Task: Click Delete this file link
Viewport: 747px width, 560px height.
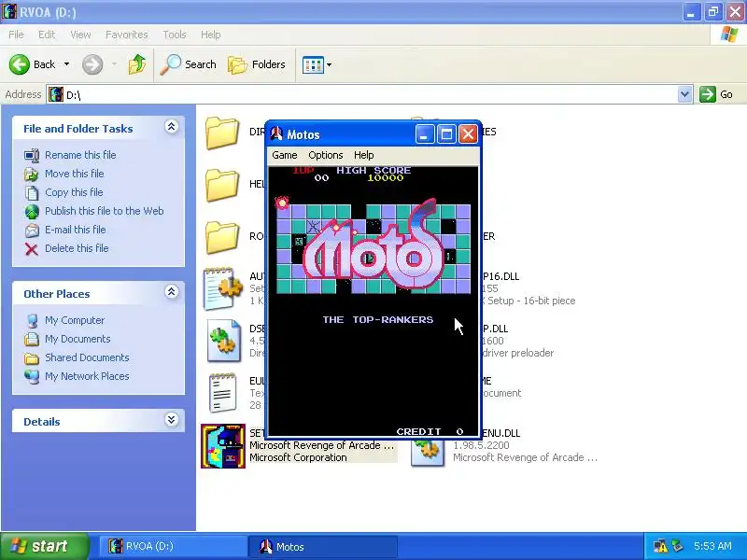Action: pos(77,248)
